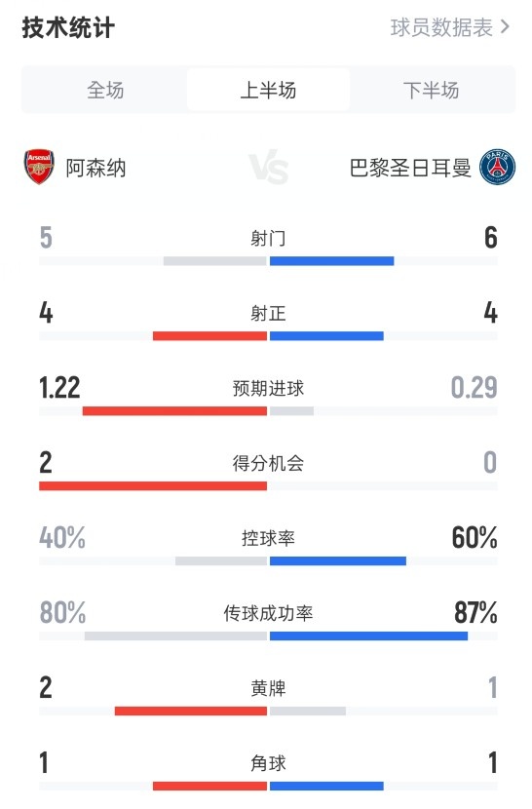Viewport: 532px width, 809px height.
Task: Click the Arsenal club crest icon
Action: [39, 168]
